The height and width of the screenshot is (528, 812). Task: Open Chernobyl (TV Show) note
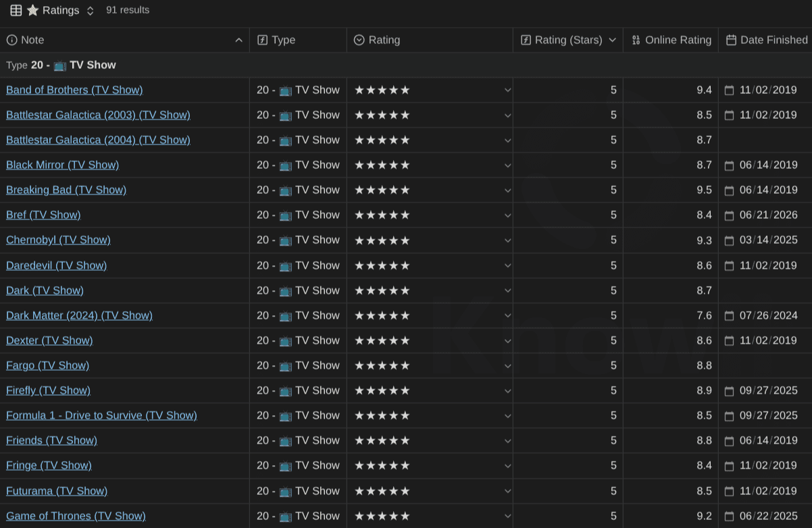click(58, 240)
